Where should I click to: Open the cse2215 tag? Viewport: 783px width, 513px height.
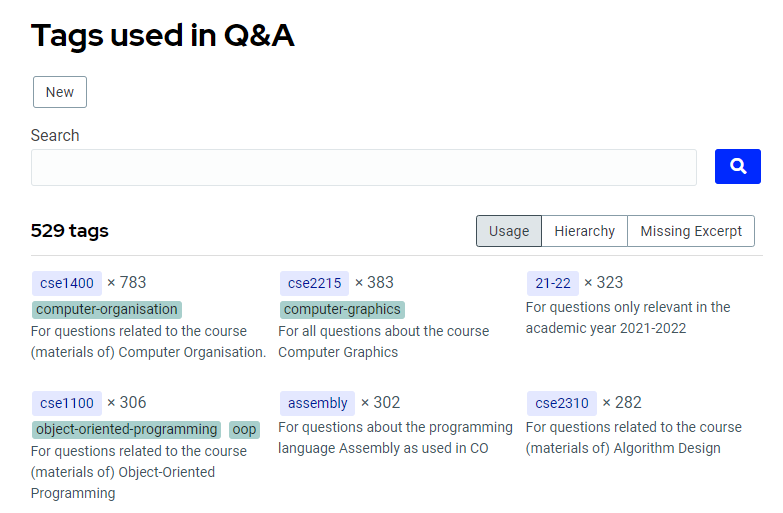(314, 283)
